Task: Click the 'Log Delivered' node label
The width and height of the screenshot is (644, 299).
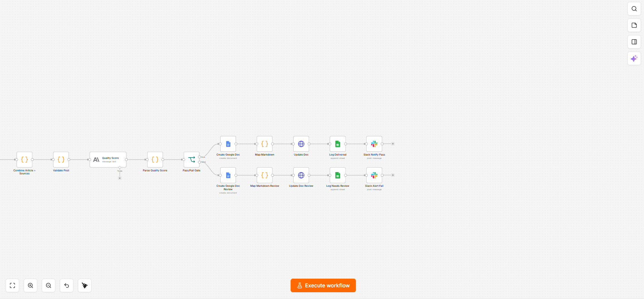Action: point(338,155)
